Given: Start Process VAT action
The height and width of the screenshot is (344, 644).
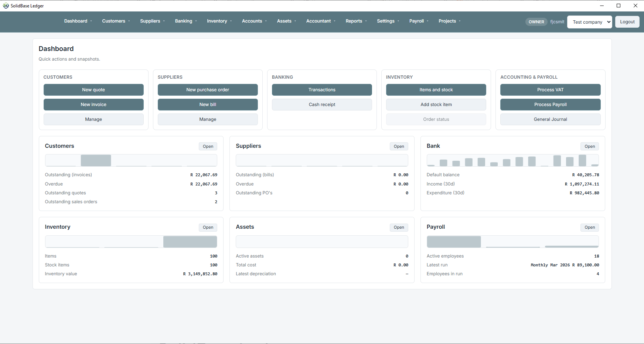Looking at the screenshot, I should pos(550,90).
